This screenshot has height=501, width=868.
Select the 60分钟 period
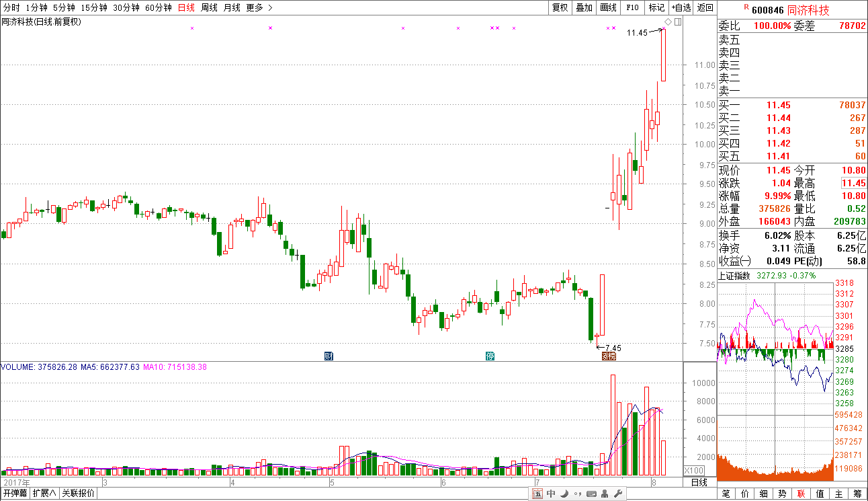(159, 7)
